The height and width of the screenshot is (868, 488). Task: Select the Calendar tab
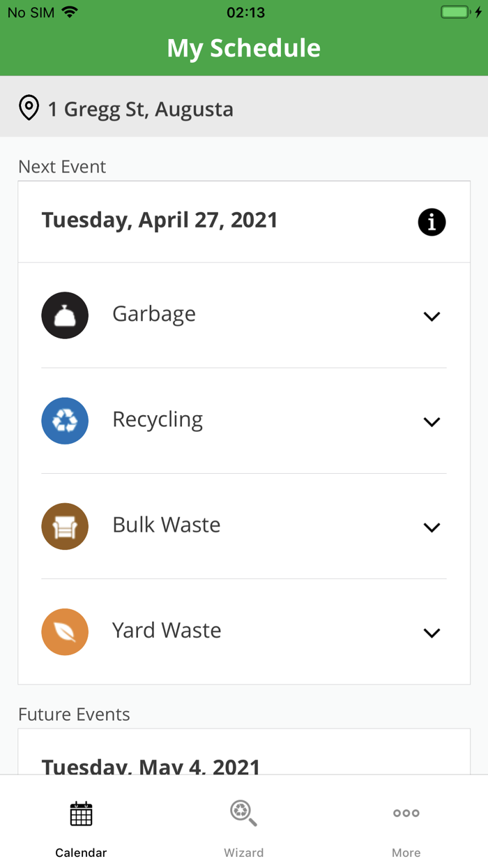(81, 827)
